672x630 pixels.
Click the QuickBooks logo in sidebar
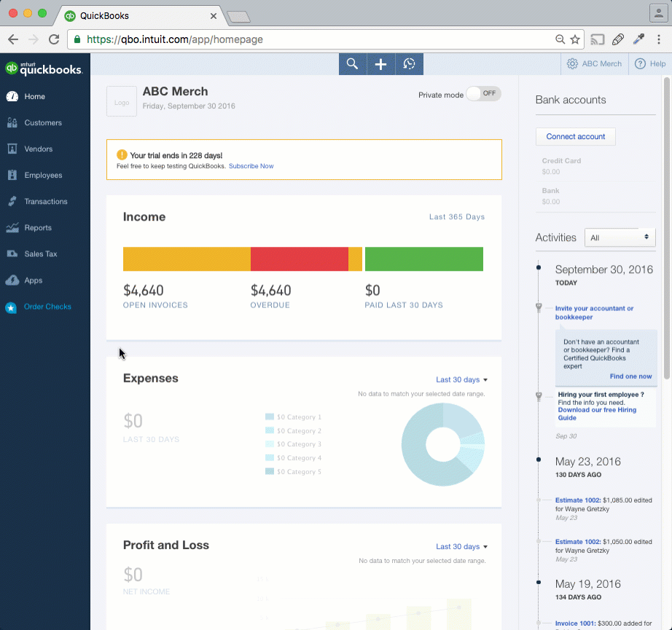pos(44,68)
